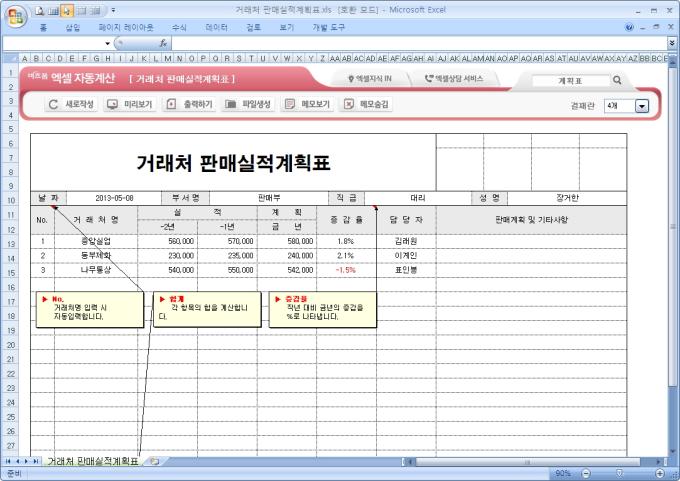Select the 동부제화 customer cell

tap(96, 256)
